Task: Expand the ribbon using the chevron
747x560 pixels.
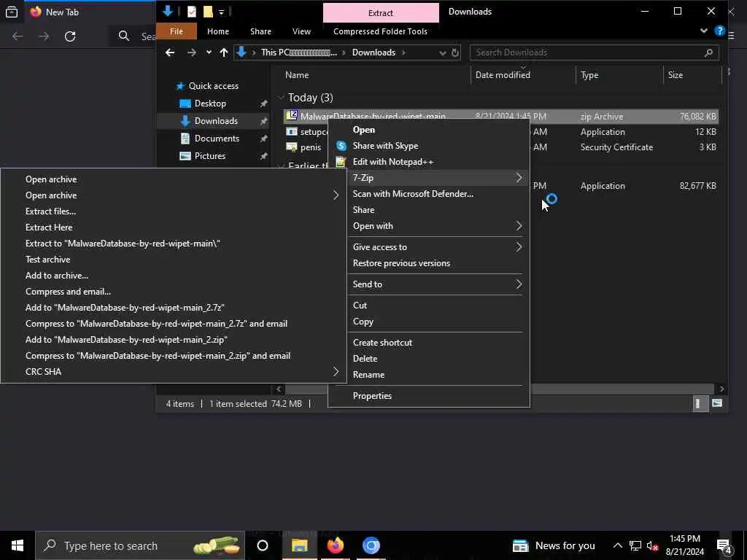Action: (x=704, y=31)
